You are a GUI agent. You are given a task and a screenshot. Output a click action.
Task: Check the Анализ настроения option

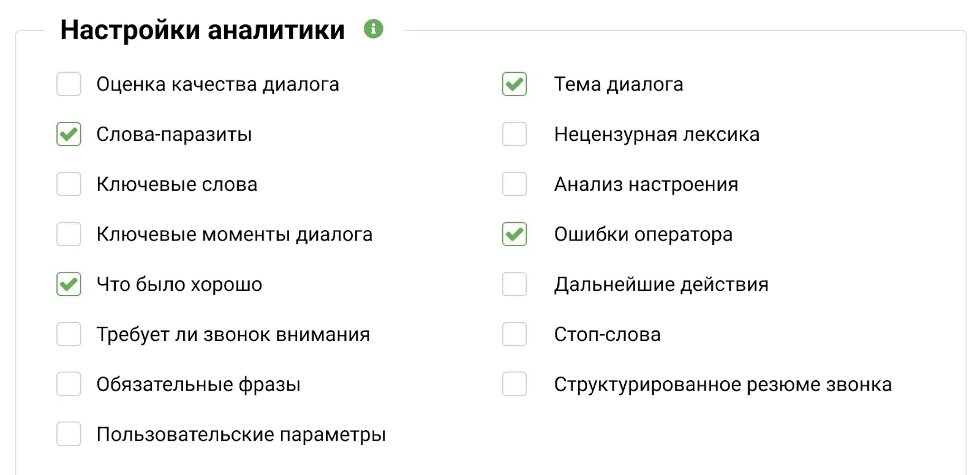(514, 184)
